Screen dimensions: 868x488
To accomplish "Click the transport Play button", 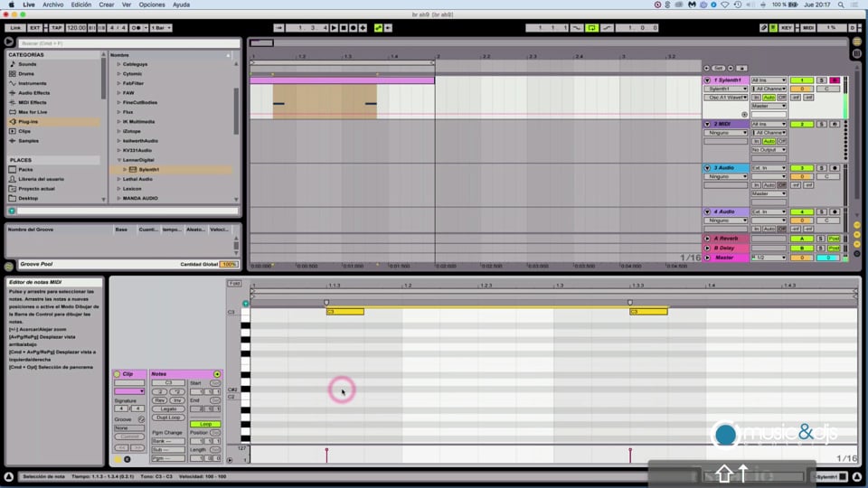I will [334, 28].
